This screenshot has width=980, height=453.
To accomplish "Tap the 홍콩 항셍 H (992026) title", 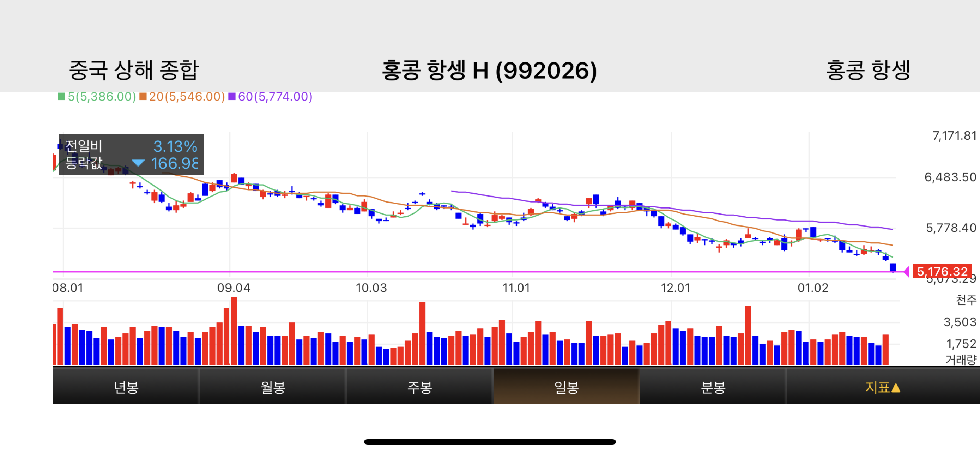I will click(x=489, y=70).
